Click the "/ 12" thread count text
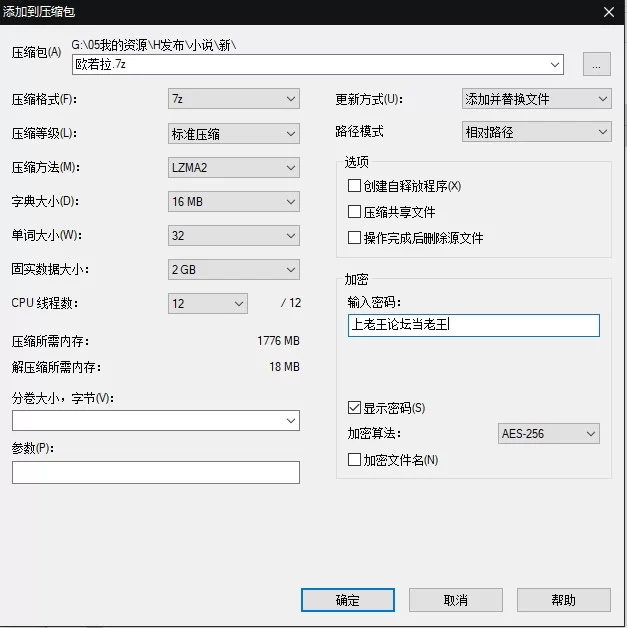The width and height of the screenshot is (627, 628). (x=291, y=303)
